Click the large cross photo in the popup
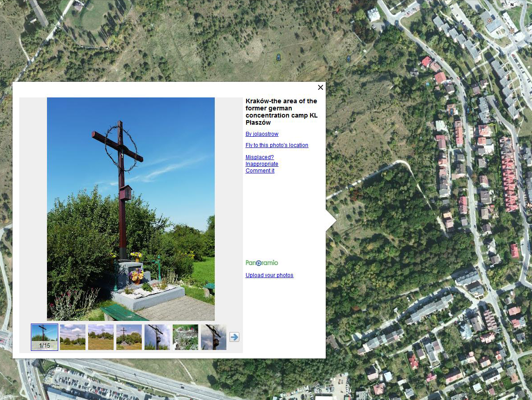Screen dimensions: 532x400 point(131,209)
